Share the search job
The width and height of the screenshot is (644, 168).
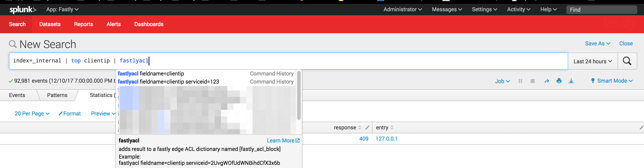[547, 81]
